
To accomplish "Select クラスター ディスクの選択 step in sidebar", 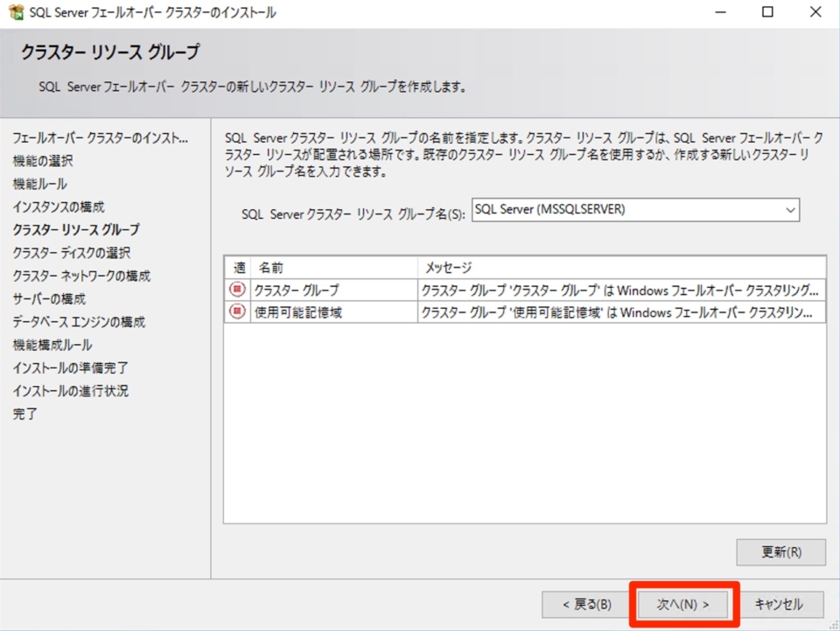I will pyautogui.click(x=71, y=253).
